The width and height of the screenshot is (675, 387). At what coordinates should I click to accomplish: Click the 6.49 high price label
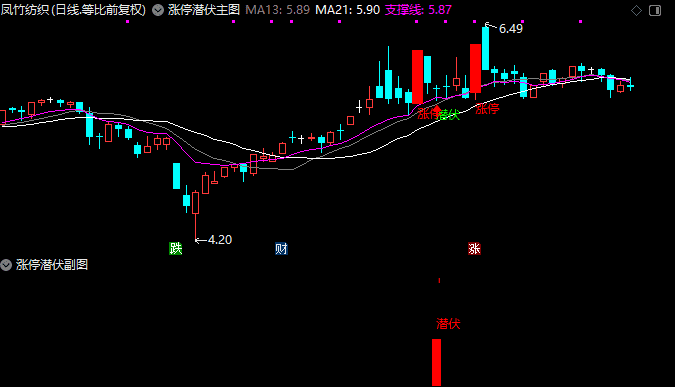tap(511, 29)
